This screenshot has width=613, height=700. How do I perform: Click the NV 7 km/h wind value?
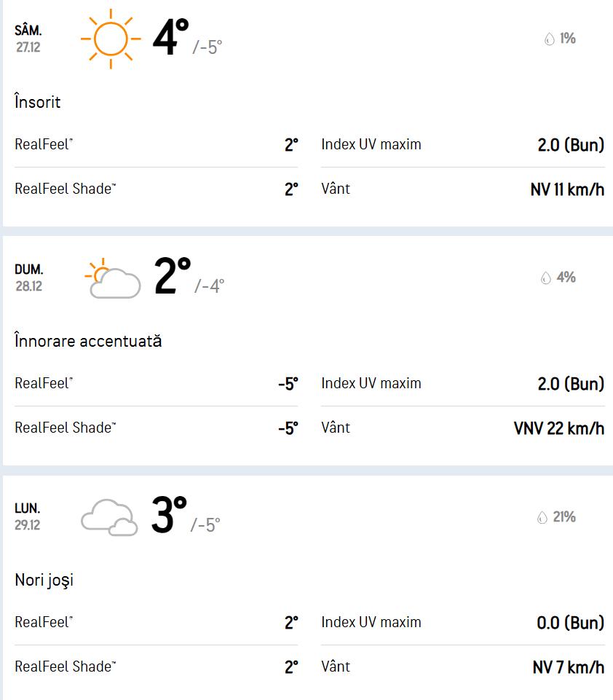click(568, 667)
